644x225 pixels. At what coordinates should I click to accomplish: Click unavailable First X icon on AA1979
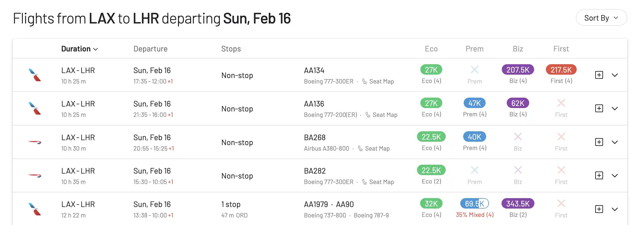coord(561,203)
